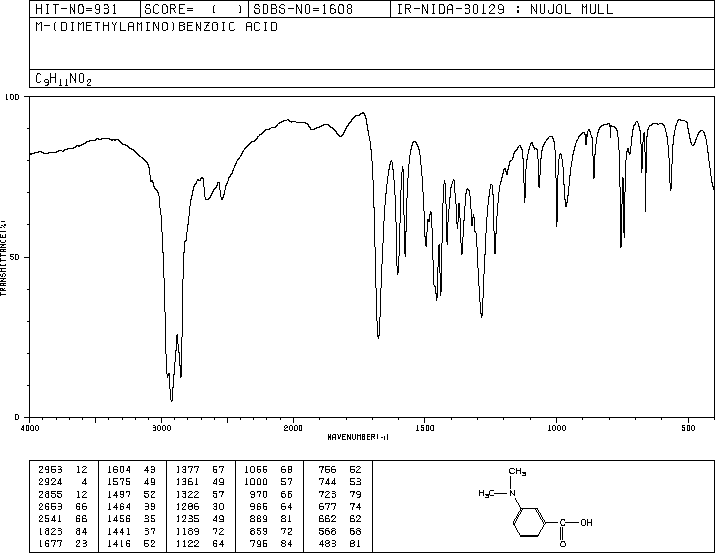Screen dimensions: 715x553
Task: Click the H3C group in the structure
Action: [x=487, y=493]
